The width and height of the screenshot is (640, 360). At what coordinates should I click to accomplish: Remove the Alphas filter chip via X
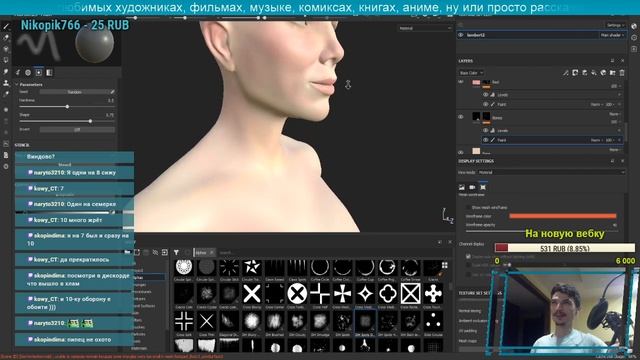211,253
